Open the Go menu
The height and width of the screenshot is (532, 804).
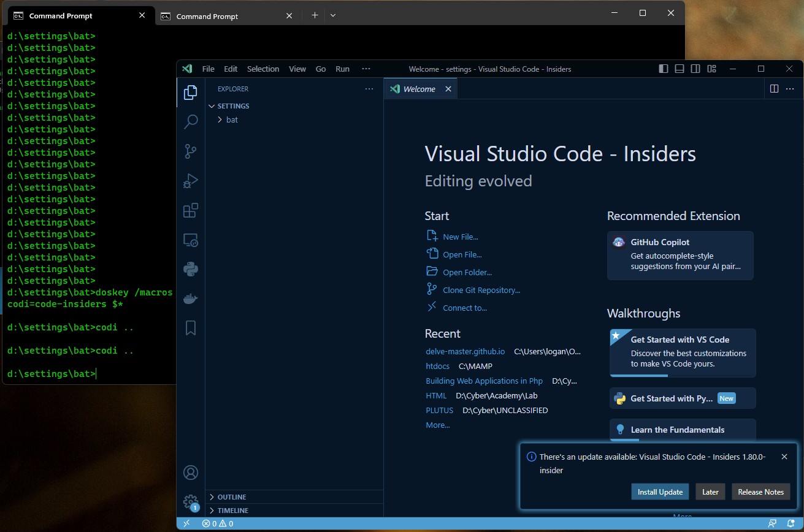pos(321,69)
